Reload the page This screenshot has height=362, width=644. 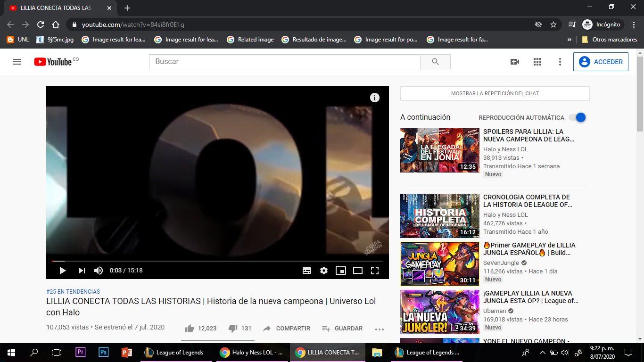(41, 25)
